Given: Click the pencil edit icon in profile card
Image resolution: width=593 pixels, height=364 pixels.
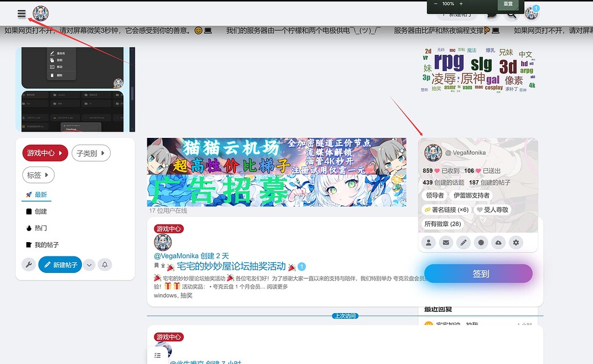Looking at the screenshot, I should pyautogui.click(x=464, y=243).
